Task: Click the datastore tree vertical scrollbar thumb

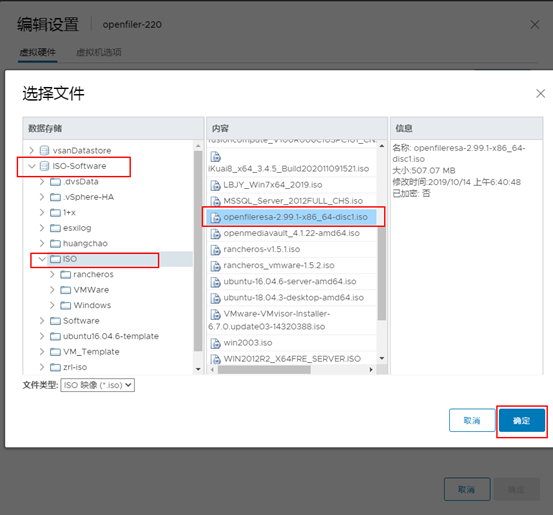Action: pos(198,251)
